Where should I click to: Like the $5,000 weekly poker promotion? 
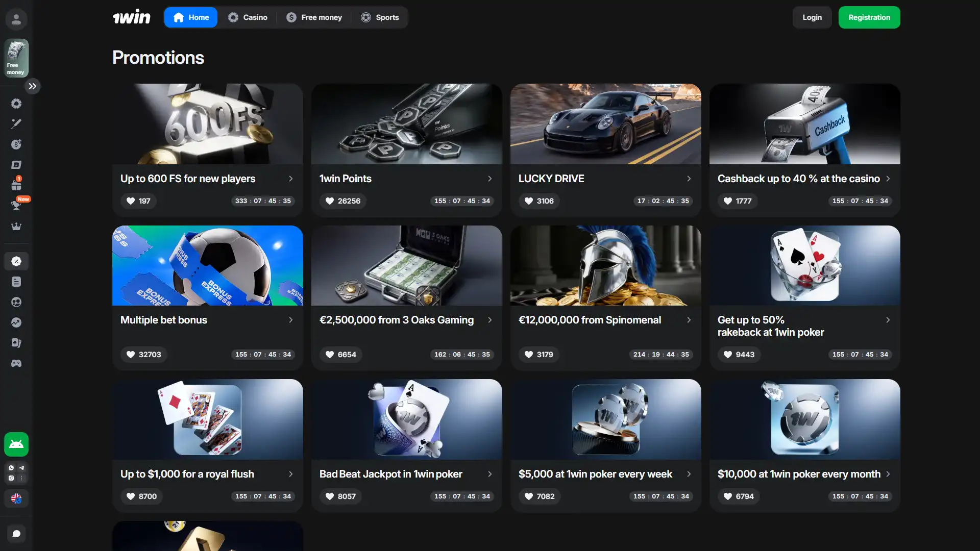click(x=540, y=496)
